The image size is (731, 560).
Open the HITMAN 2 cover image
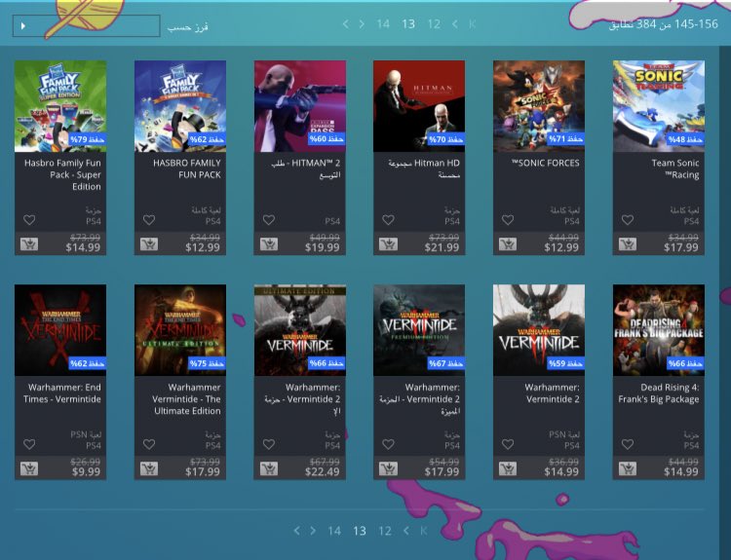pyautogui.click(x=300, y=106)
